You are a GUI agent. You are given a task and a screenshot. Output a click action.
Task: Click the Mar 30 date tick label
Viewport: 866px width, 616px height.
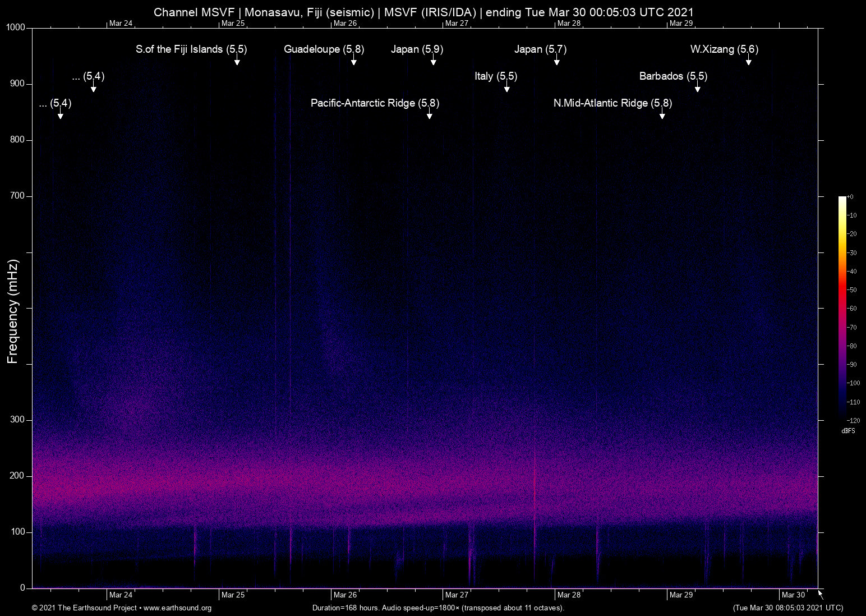pos(793,595)
